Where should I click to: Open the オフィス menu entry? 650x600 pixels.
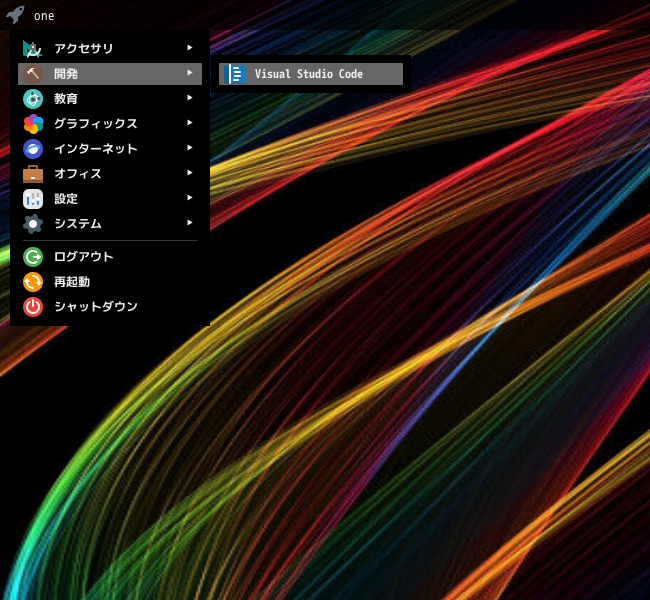point(110,174)
